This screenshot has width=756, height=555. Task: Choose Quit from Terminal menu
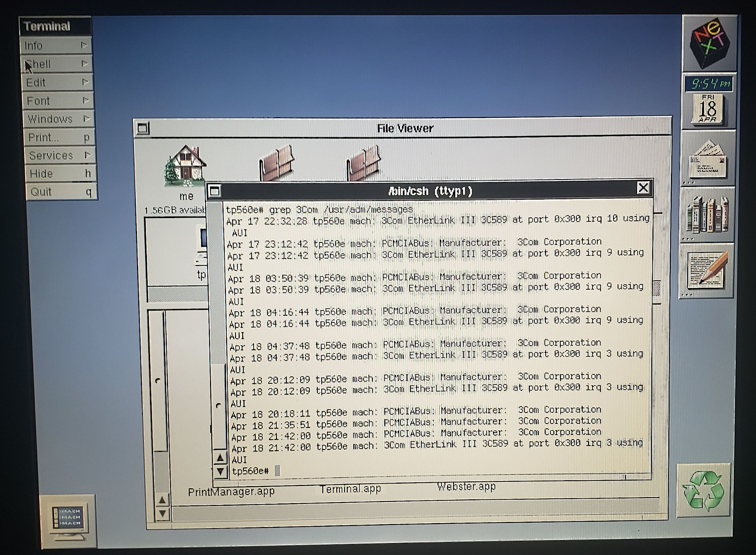pyautogui.click(x=61, y=192)
